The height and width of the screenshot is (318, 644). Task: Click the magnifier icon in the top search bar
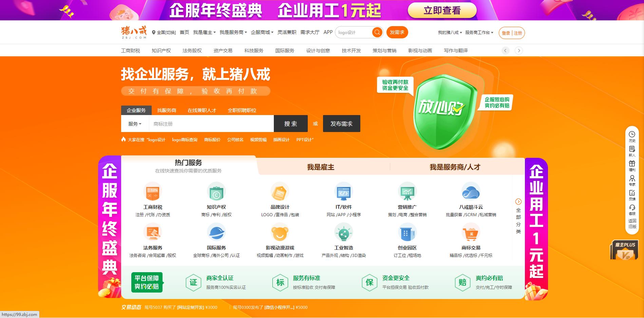click(x=377, y=32)
